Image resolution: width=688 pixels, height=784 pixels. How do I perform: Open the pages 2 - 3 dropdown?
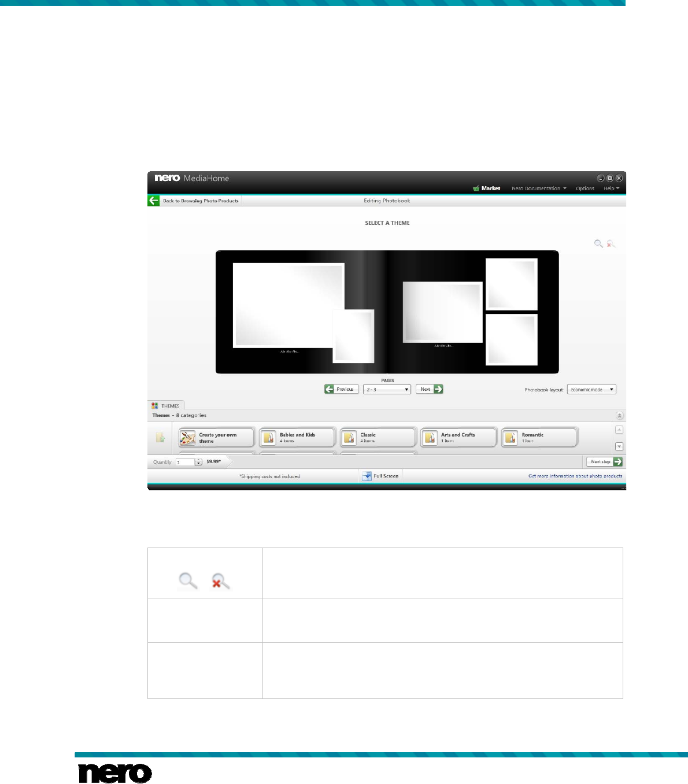(387, 389)
